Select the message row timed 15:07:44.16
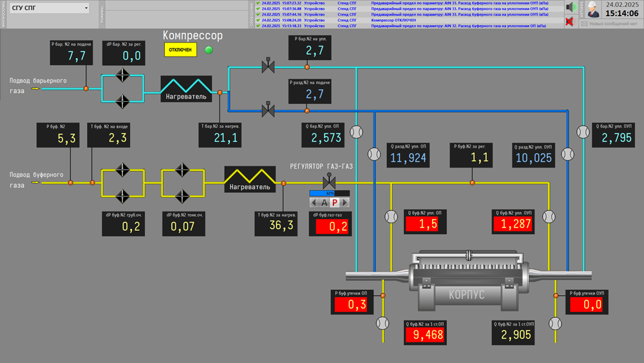 click(x=410, y=14)
